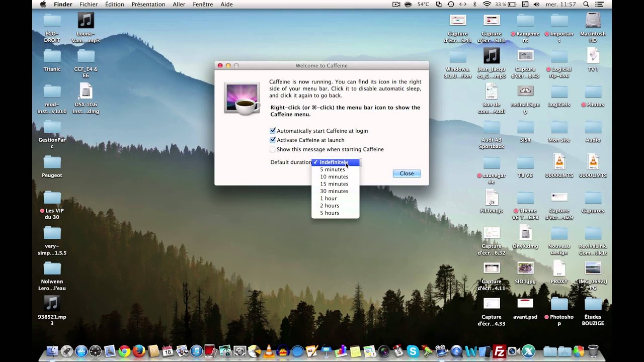Select the 00000.MTS video file

(559, 166)
